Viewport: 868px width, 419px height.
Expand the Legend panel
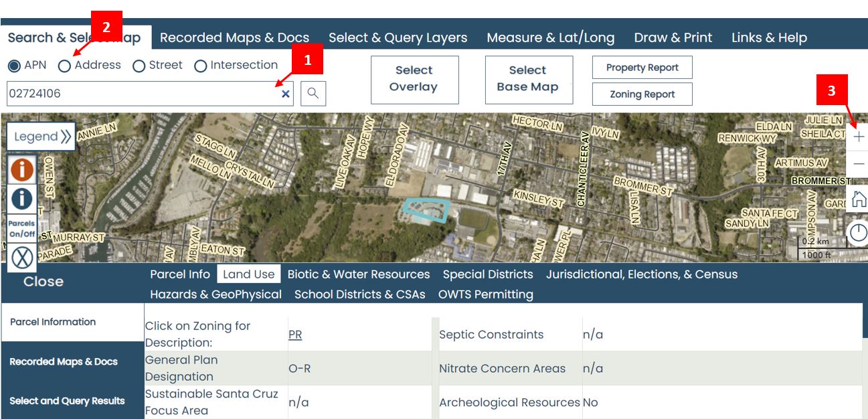tap(41, 137)
